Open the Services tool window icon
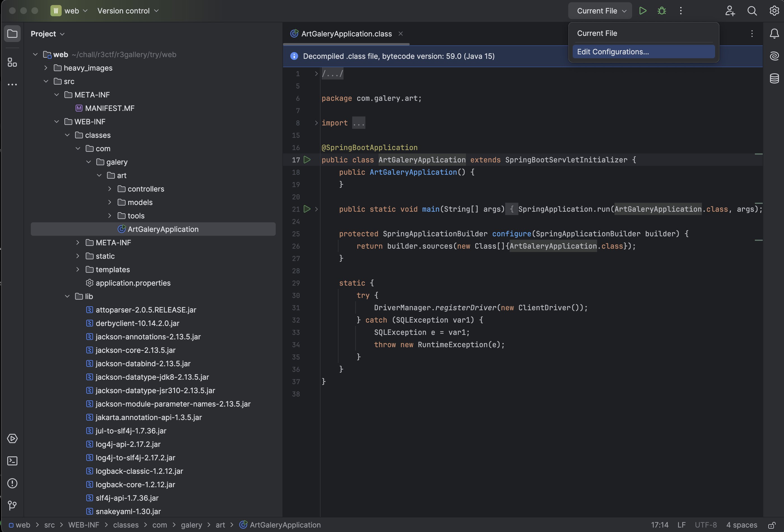 [x=12, y=438]
